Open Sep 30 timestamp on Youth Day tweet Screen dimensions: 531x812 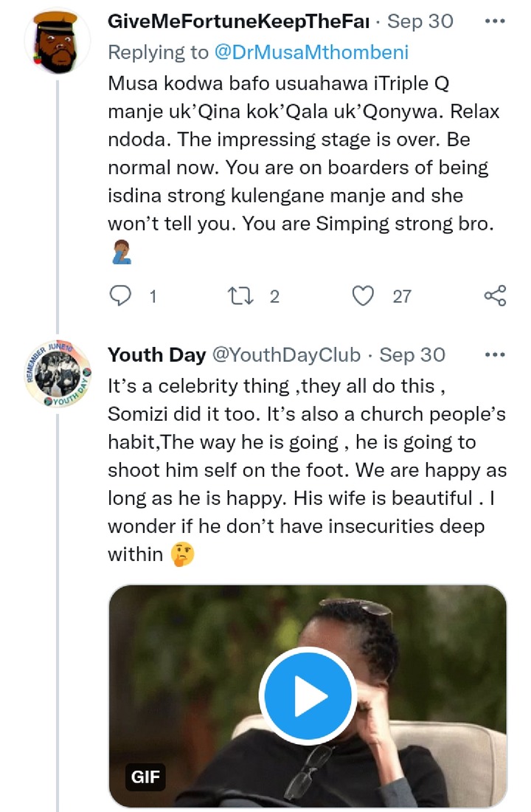point(412,355)
